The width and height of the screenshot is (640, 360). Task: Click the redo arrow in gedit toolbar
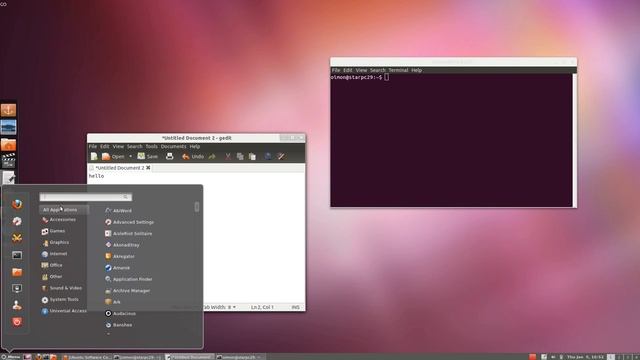(x=212, y=156)
